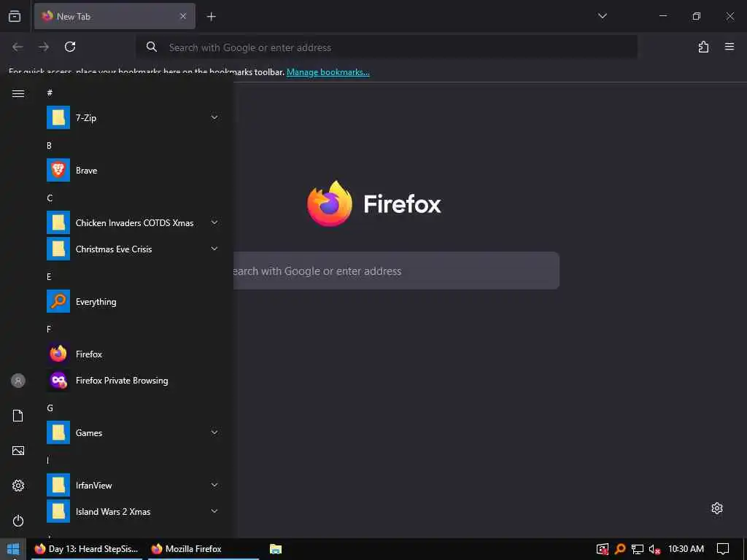Click the muted volume tray icon
This screenshot has height=560, width=747.
click(x=654, y=549)
